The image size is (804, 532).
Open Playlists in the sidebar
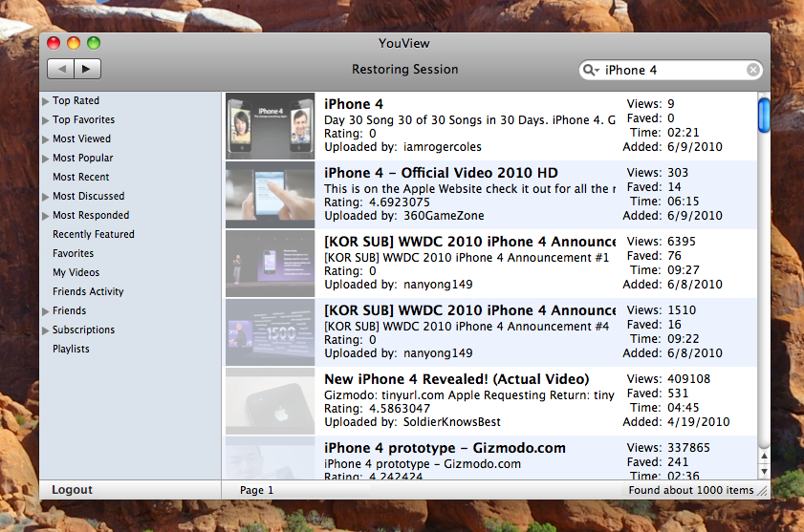point(71,349)
